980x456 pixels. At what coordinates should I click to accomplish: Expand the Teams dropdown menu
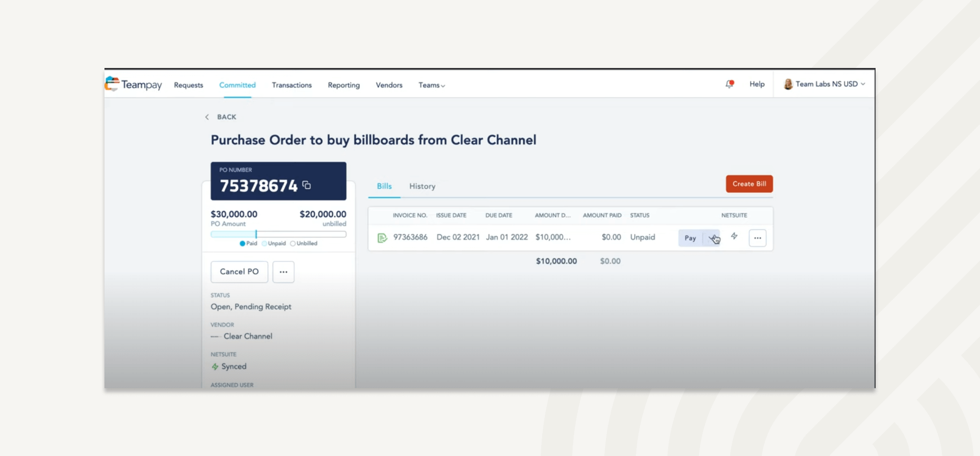(431, 85)
